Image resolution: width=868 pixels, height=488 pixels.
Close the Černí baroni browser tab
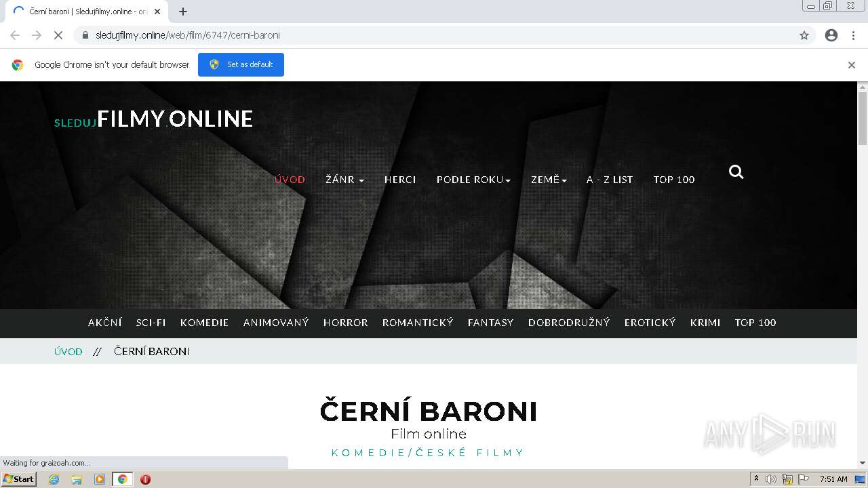pos(157,12)
